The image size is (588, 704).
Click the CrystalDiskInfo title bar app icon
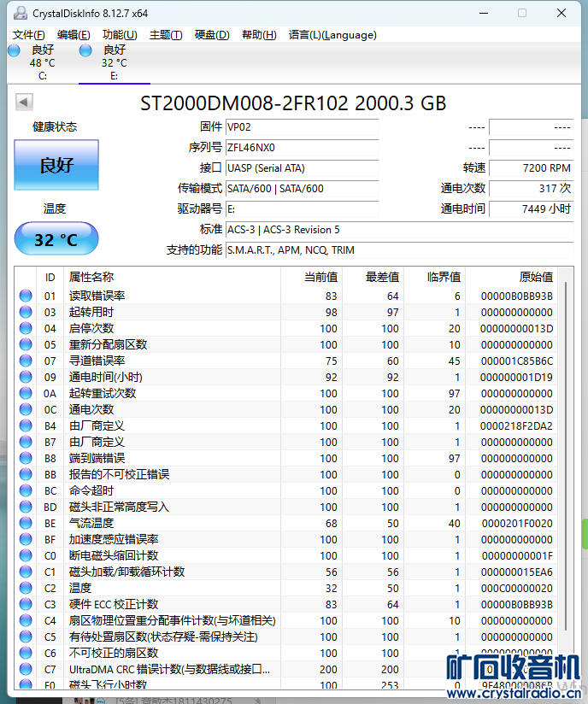[x=21, y=13]
